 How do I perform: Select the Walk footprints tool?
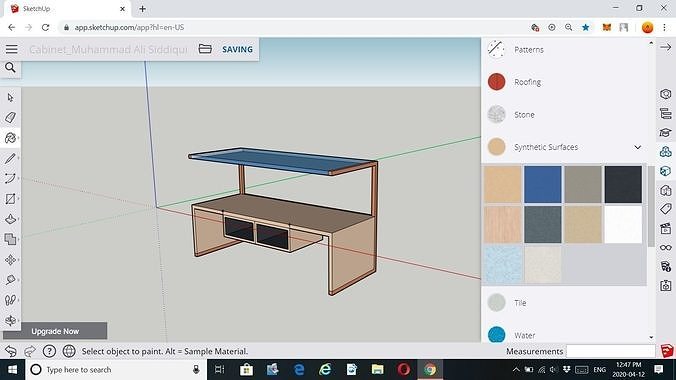[x=10, y=300]
